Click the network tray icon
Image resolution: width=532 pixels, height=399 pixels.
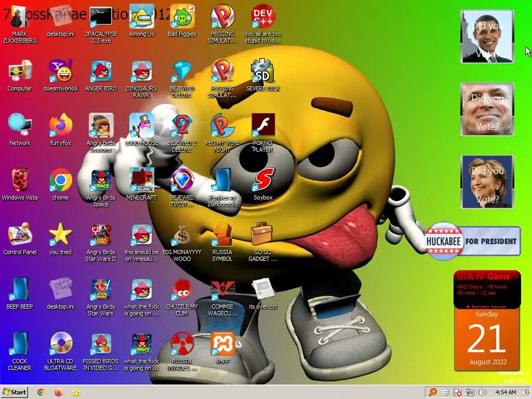(x=470, y=393)
